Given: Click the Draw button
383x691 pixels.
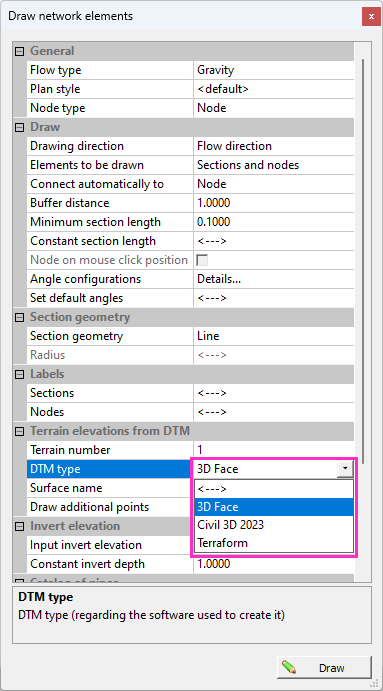Looking at the screenshot, I should [324, 668].
